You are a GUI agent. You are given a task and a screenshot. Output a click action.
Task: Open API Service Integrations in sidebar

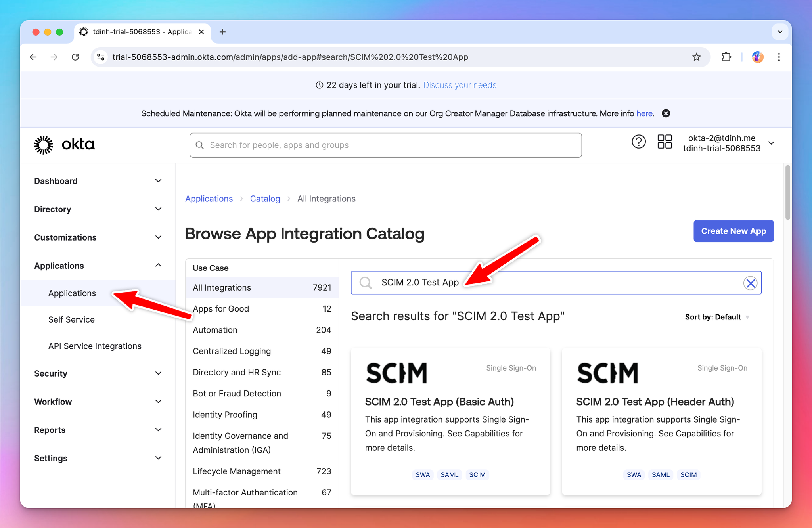pos(95,346)
